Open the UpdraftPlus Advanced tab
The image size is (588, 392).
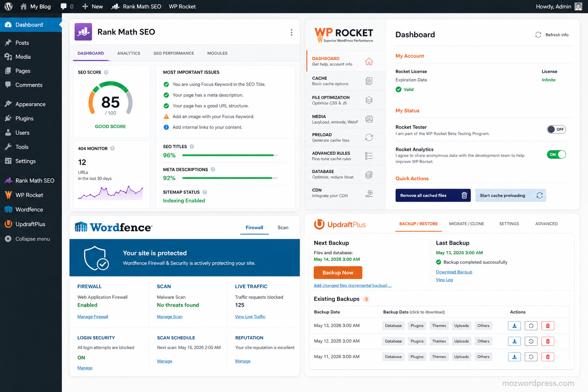point(546,224)
